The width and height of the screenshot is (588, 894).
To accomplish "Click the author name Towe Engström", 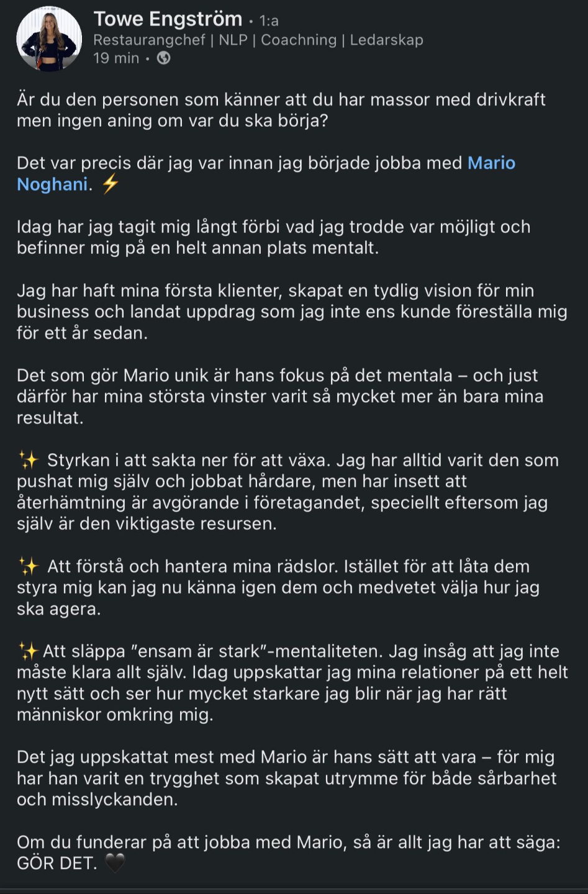I will (x=168, y=19).
